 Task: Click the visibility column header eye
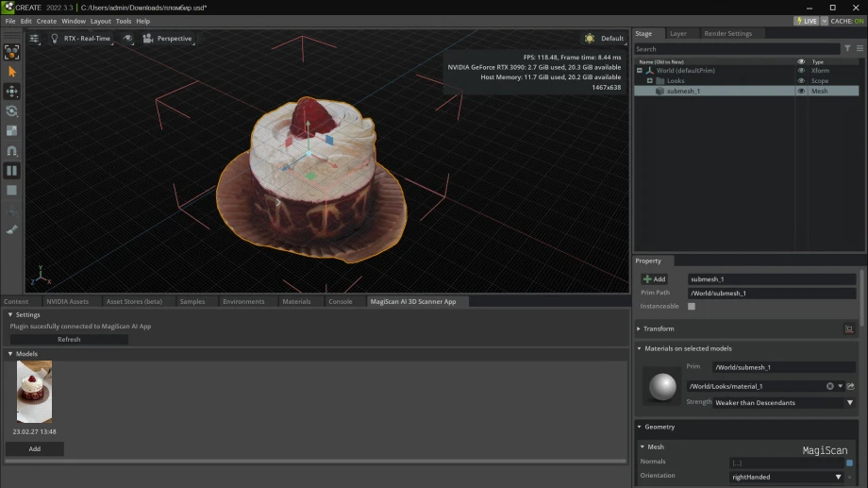(801, 62)
